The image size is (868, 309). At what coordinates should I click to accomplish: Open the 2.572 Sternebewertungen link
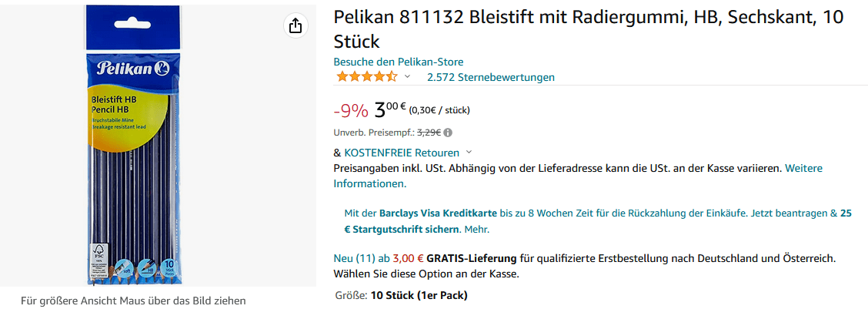click(x=490, y=77)
